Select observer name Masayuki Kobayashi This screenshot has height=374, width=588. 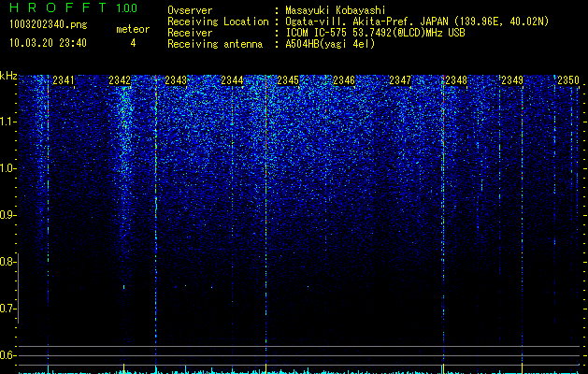pyautogui.click(x=335, y=11)
